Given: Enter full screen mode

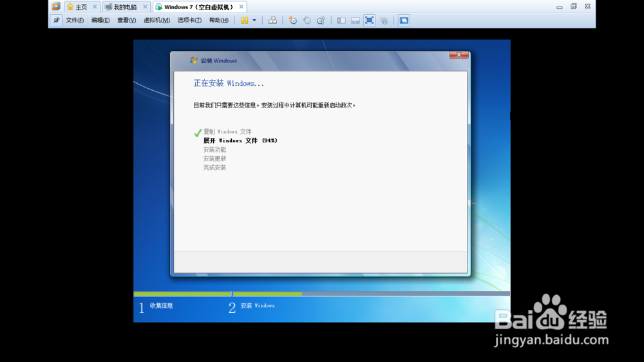Looking at the screenshot, I should coord(369,20).
